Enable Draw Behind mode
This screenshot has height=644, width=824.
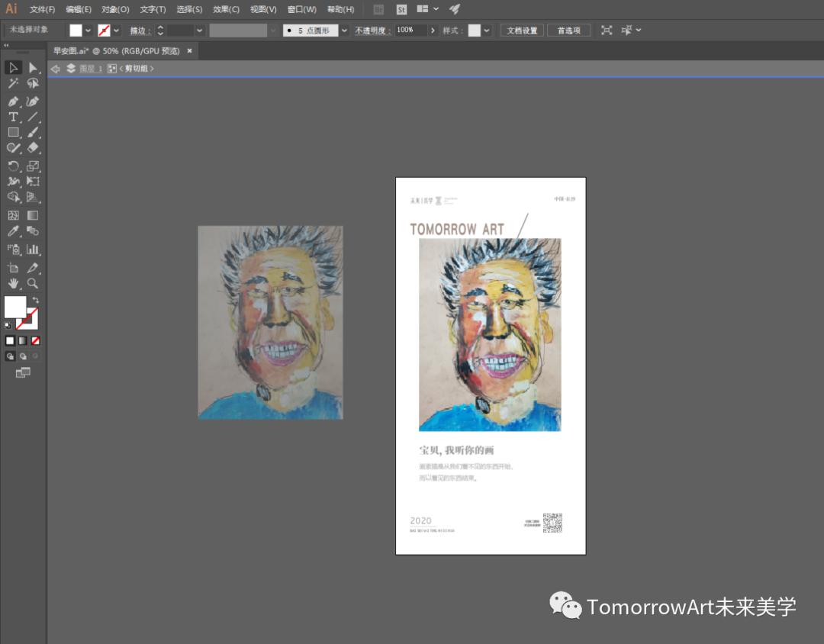pyautogui.click(x=23, y=356)
